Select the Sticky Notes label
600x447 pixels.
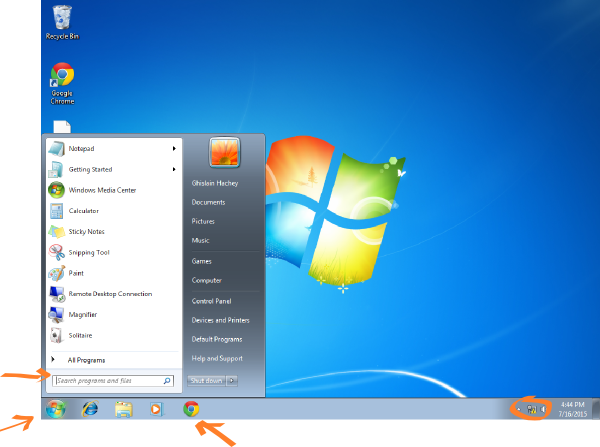[86, 232]
